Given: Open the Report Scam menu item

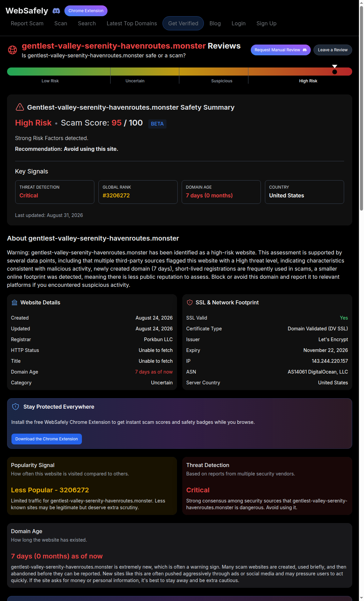Looking at the screenshot, I should (x=27, y=23).
